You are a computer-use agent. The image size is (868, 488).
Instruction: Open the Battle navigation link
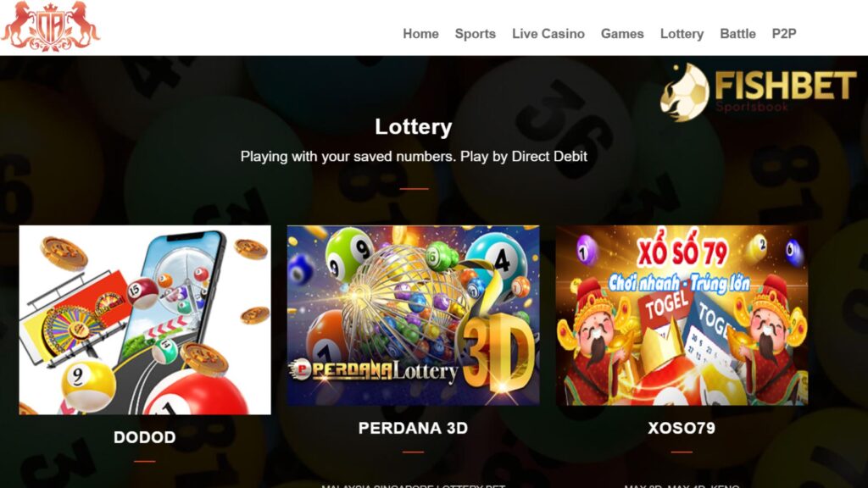click(x=737, y=34)
